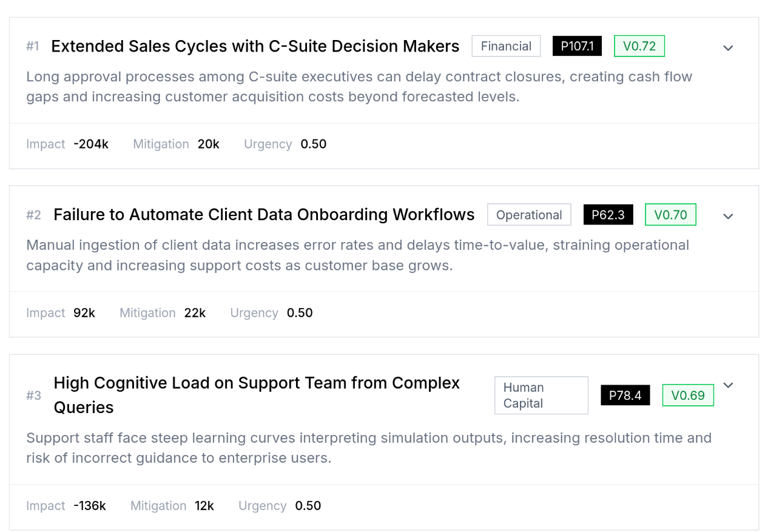The height and width of the screenshot is (532, 765).
Task: Click the V0.70 green score badge
Action: coord(670,215)
